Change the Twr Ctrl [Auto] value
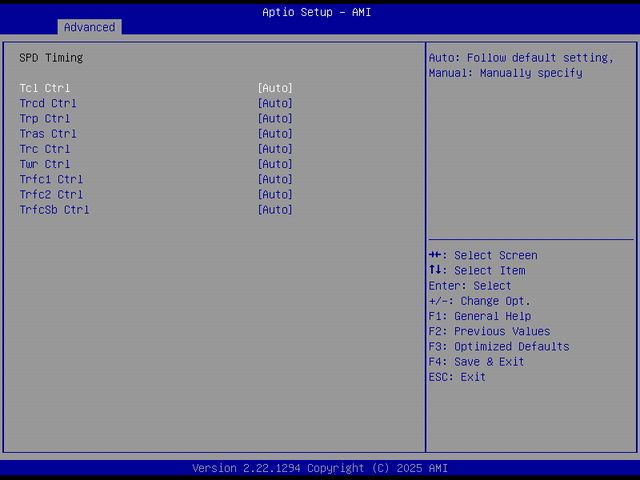This screenshot has height=480, width=640. pyautogui.click(x=275, y=164)
